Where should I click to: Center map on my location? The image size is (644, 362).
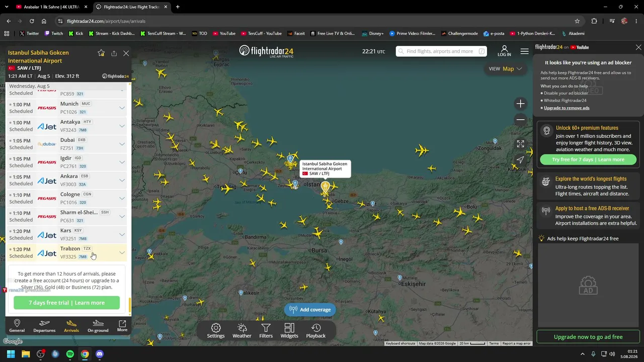(520, 160)
